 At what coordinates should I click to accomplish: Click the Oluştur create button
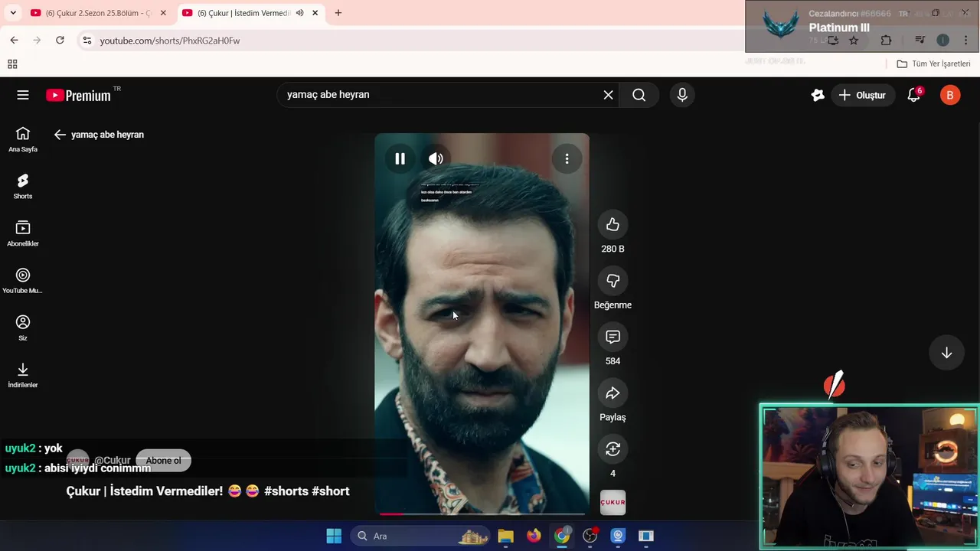pyautogui.click(x=862, y=95)
